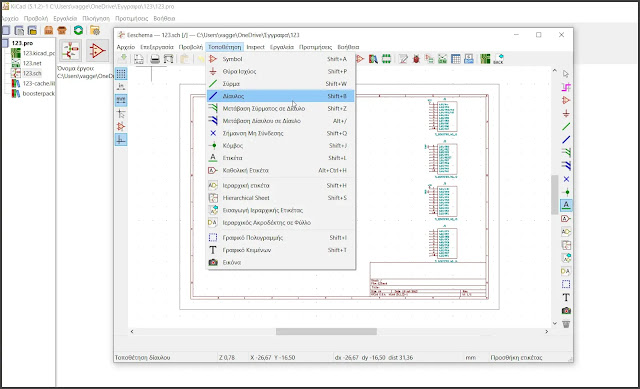Click the horizontal scrollbar thumb of schematic canvas
640x389 pixels.
(326, 331)
